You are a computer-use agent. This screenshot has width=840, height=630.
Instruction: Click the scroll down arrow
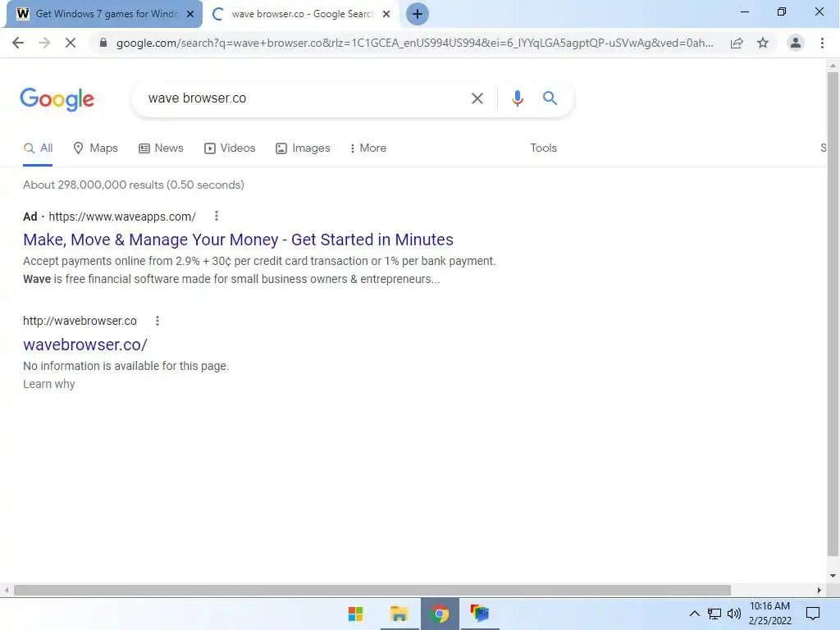(833, 577)
